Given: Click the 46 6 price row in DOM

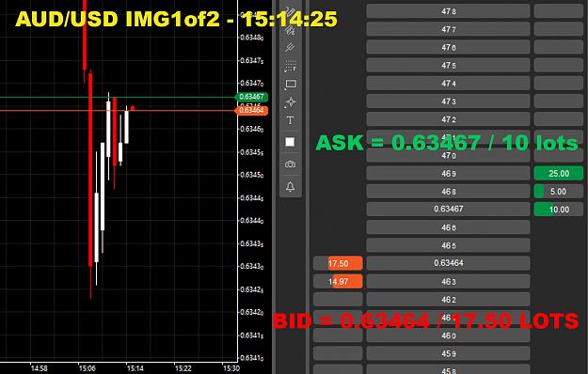Looking at the screenshot, I should 448,227.
